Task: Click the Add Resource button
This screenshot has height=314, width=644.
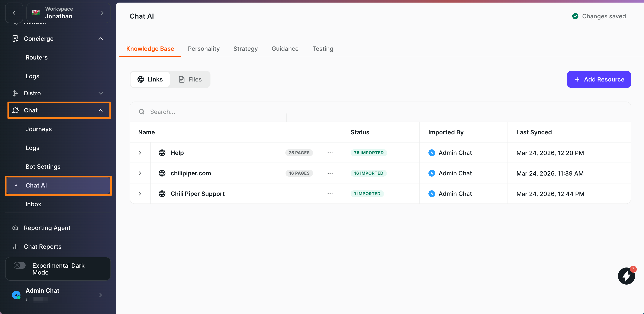Action: [x=599, y=79]
